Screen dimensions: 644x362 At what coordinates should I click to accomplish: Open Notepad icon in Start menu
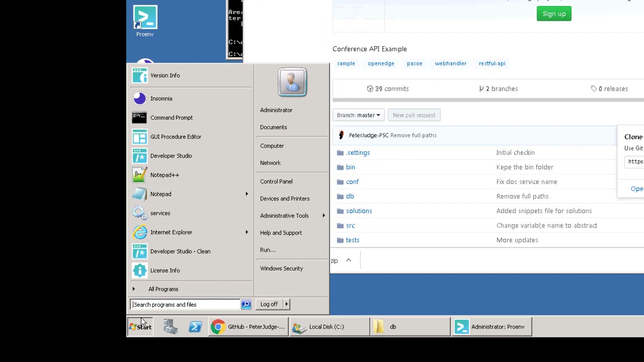(139, 194)
